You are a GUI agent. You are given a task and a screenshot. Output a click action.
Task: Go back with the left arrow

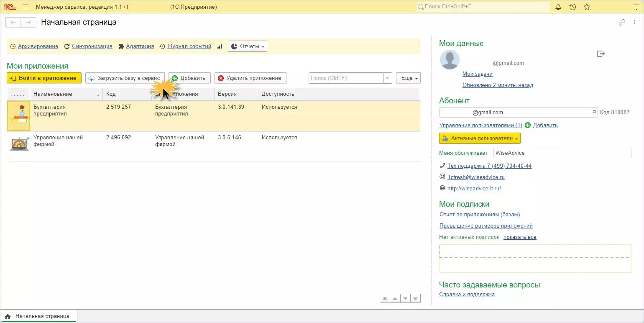click(14, 23)
